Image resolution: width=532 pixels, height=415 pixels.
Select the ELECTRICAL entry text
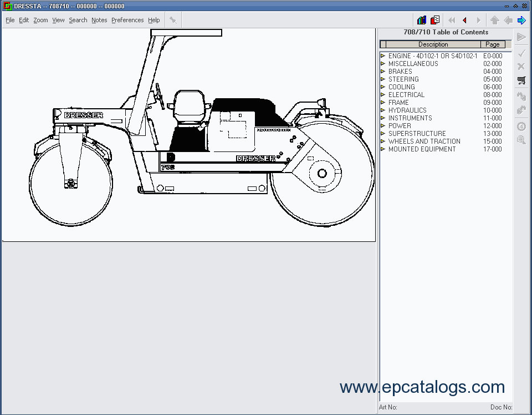point(406,95)
